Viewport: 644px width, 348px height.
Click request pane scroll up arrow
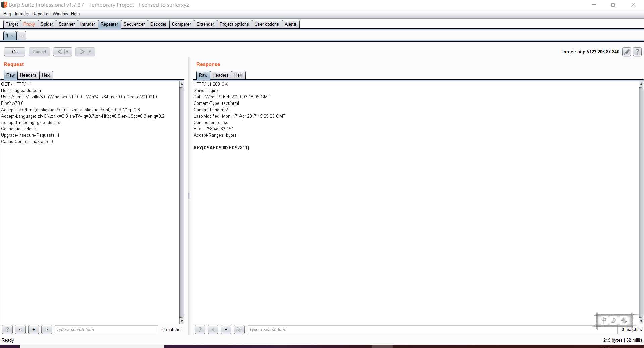[x=182, y=84]
